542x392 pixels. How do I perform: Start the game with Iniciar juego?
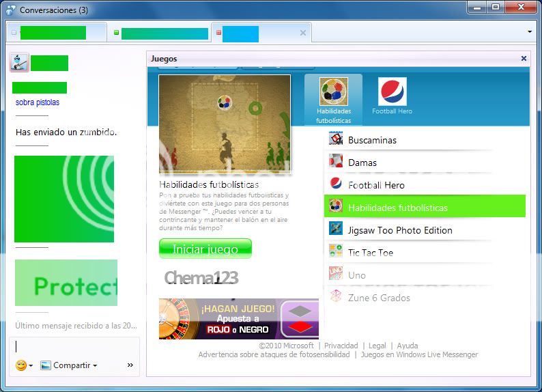point(205,249)
